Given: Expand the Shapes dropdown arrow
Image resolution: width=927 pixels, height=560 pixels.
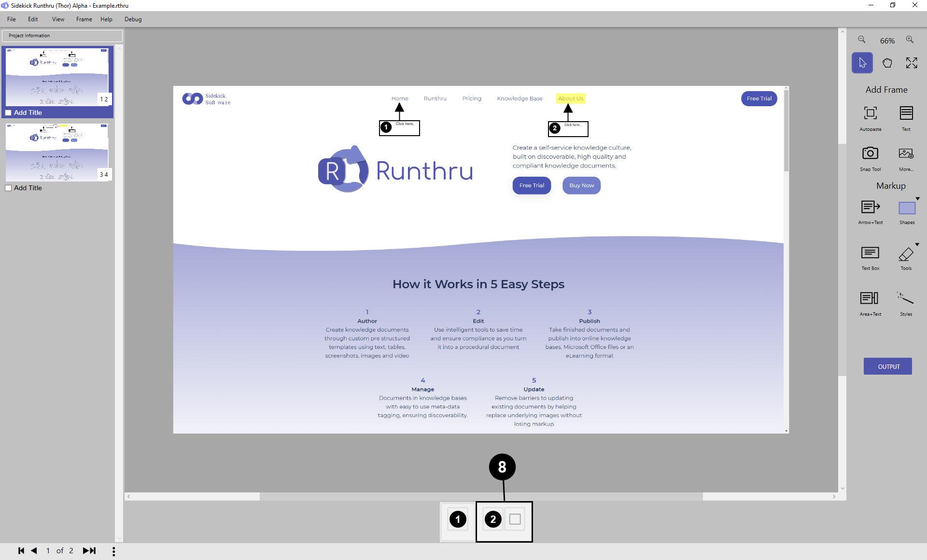Looking at the screenshot, I should [x=918, y=198].
